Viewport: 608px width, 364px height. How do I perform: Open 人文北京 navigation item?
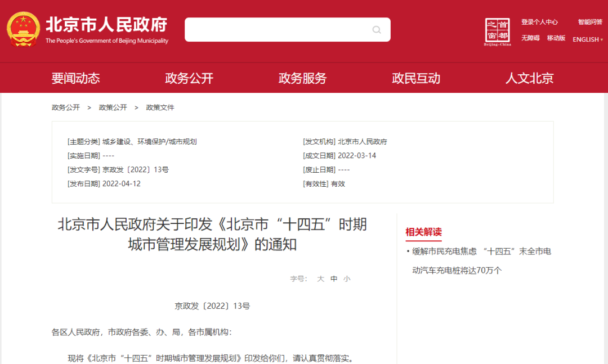[529, 78]
